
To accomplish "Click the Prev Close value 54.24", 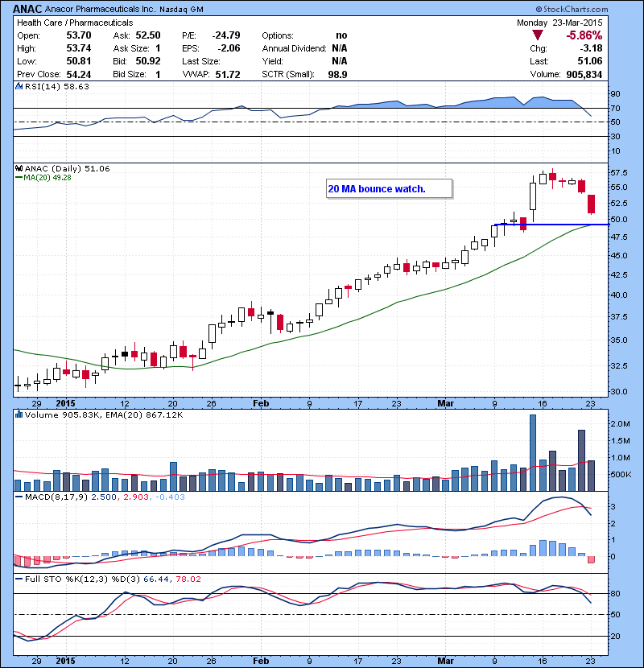I will pyautogui.click(x=79, y=74).
